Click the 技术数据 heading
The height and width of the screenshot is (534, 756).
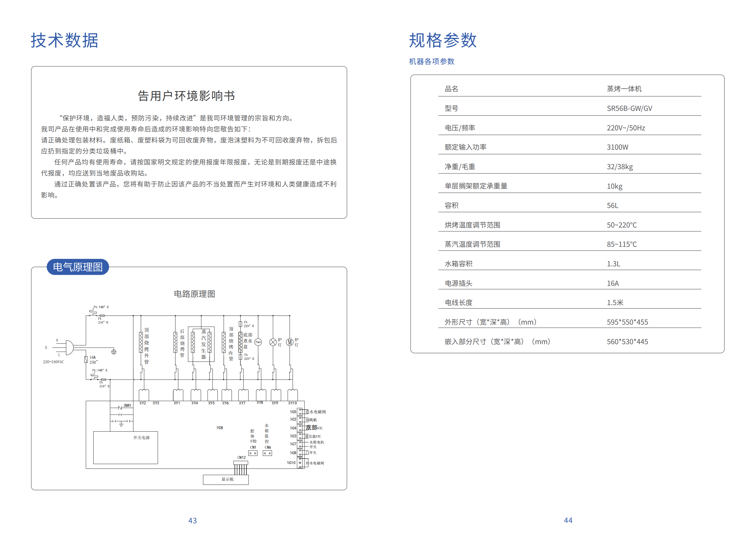tap(65, 40)
